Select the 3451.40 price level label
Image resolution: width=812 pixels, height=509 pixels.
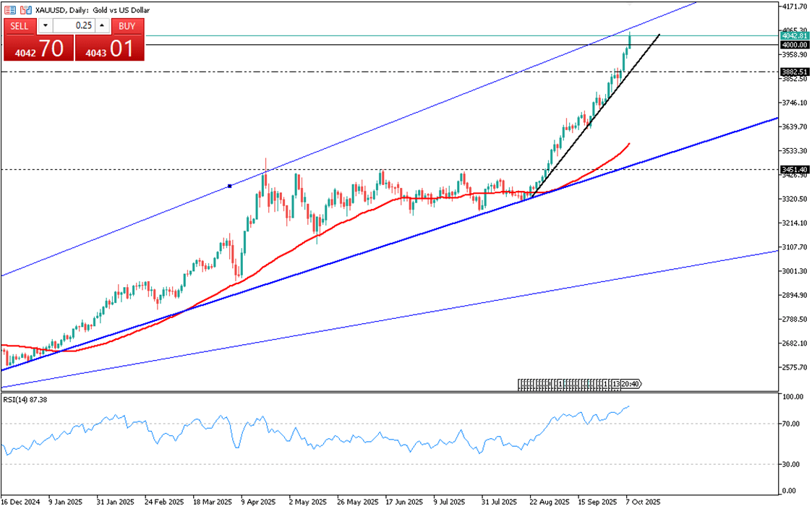(x=794, y=170)
